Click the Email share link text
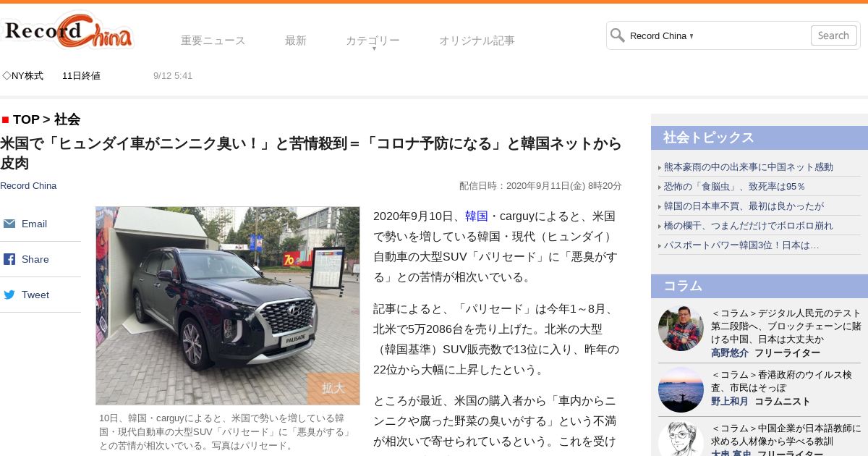This screenshot has height=456, width=868. tap(34, 224)
